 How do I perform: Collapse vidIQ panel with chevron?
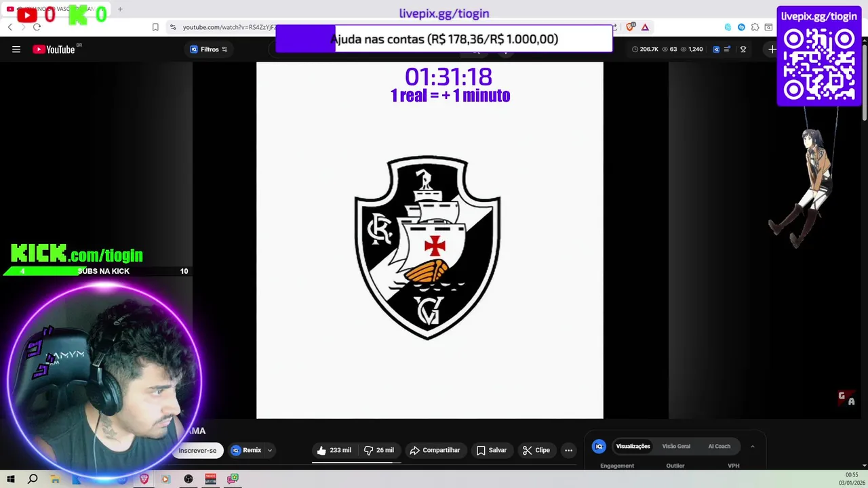(752, 446)
